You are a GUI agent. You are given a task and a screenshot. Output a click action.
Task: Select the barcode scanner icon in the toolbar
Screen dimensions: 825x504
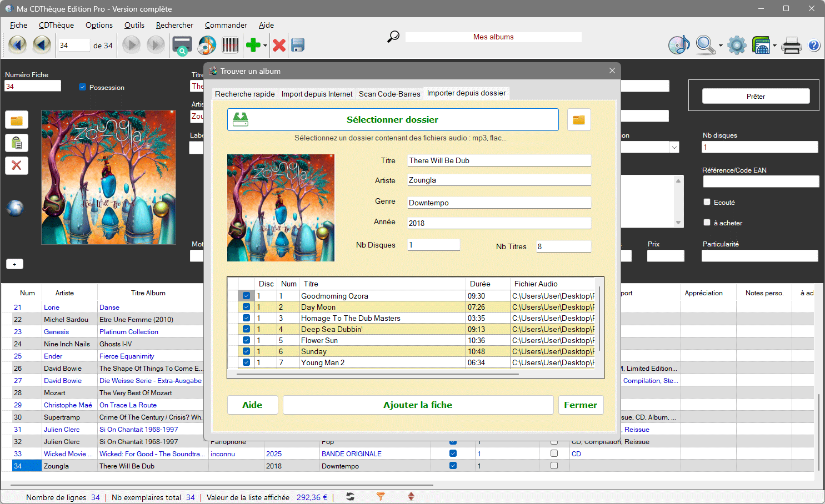coord(229,46)
